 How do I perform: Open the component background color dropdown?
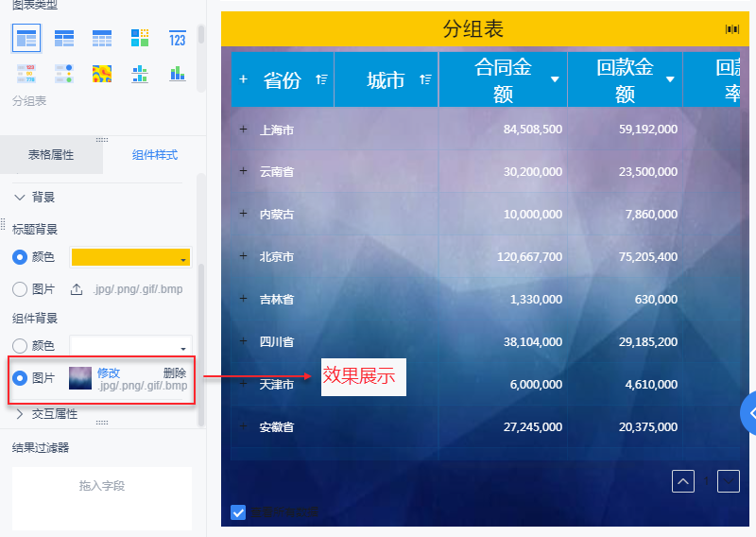183,348
